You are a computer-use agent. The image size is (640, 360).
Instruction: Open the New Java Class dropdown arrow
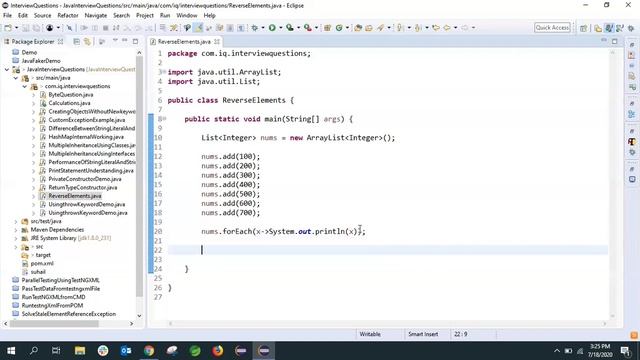coord(347,28)
